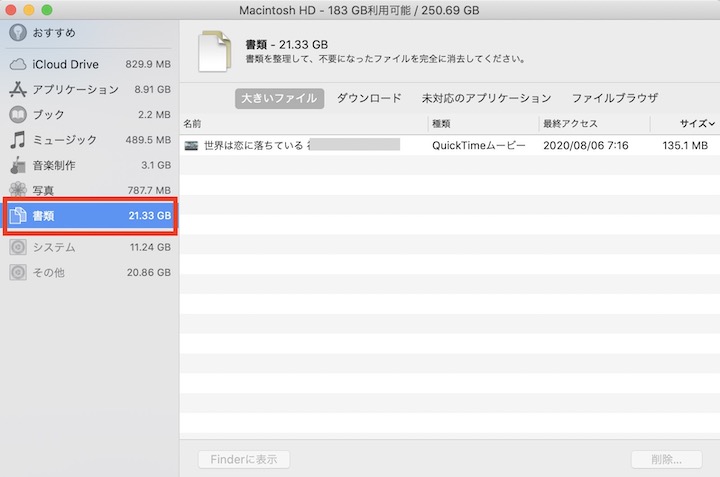Click the 書類 - 21.33 GB heading
The image size is (720, 477).
(x=287, y=45)
